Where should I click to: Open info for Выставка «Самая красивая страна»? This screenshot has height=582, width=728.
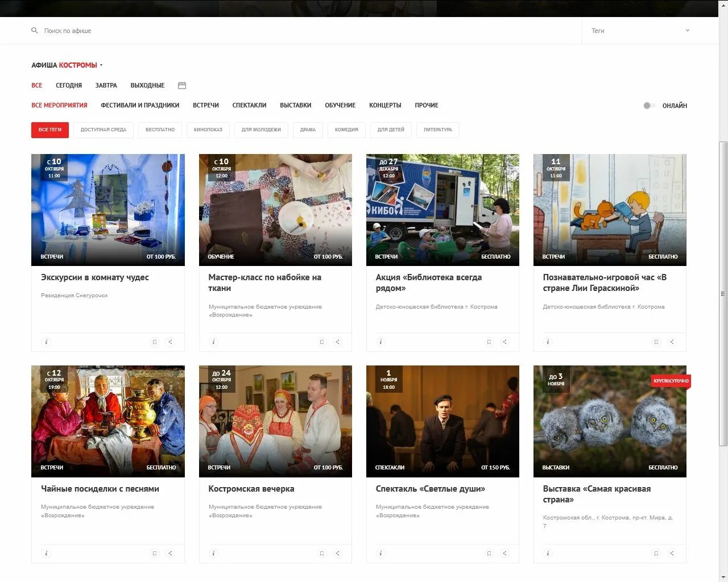(548, 554)
